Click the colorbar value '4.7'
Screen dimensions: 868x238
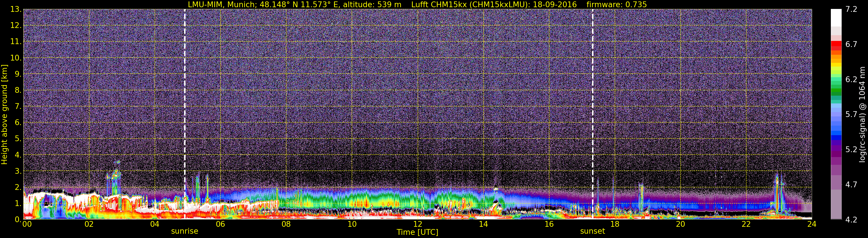[x=851, y=185]
